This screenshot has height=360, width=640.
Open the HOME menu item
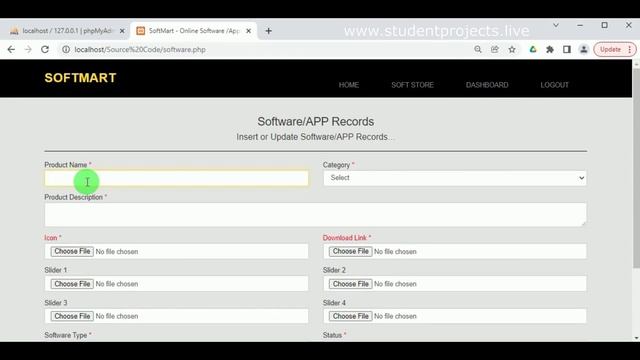[349, 85]
